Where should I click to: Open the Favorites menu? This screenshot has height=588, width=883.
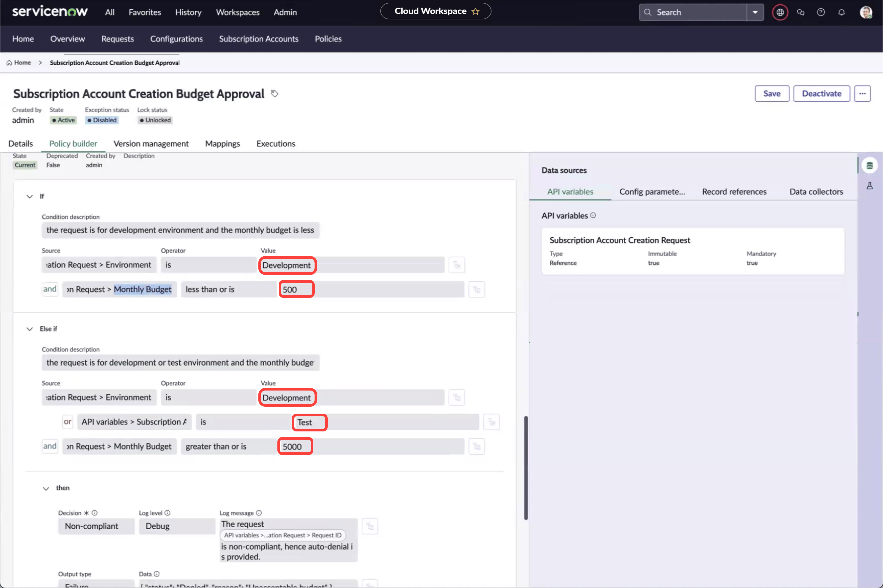[145, 13]
